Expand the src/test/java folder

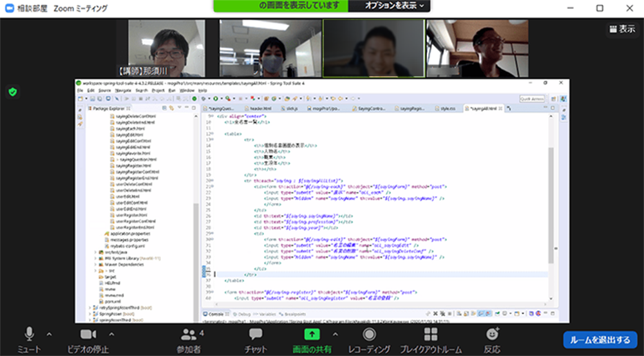(96, 252)
